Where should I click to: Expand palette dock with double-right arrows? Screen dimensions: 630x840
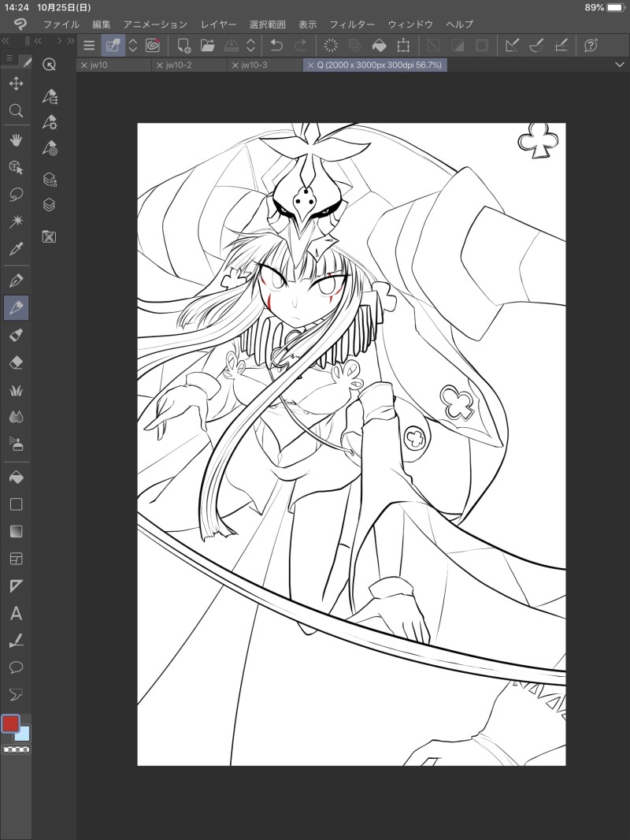[71, 41]
